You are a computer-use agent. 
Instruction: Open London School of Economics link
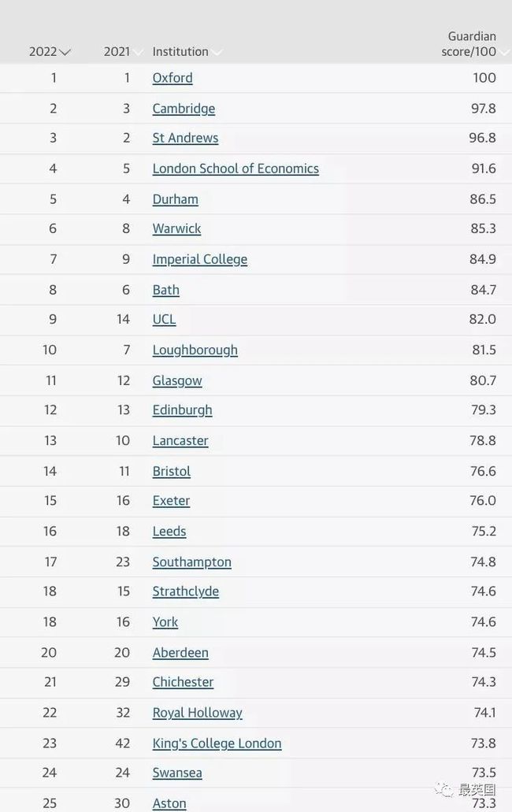(236, 169)
